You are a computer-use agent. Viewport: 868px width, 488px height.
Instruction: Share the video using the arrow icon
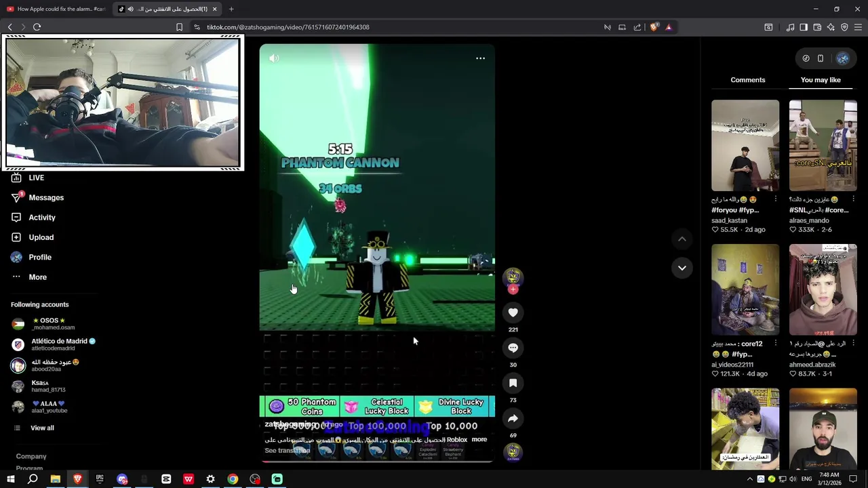pyautogui.click(x=513, y=418)
